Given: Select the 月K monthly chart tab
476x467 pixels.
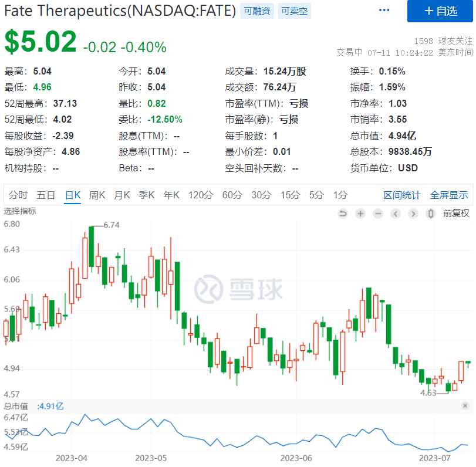Looking at the screenshot, I should [x=122, y=195].
